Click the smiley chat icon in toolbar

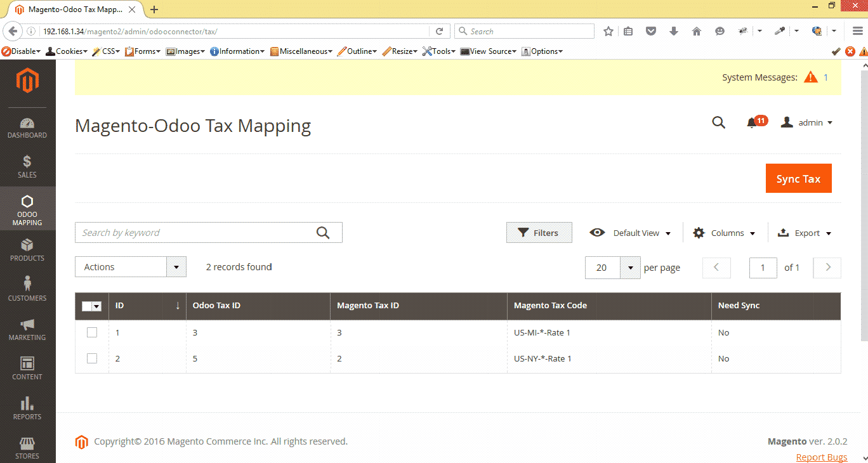[720, 31]
